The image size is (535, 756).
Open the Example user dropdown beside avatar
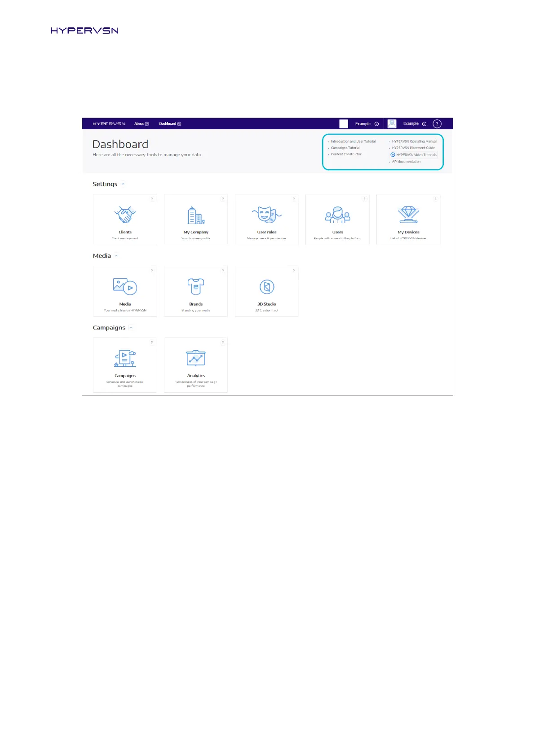point(415,124)
